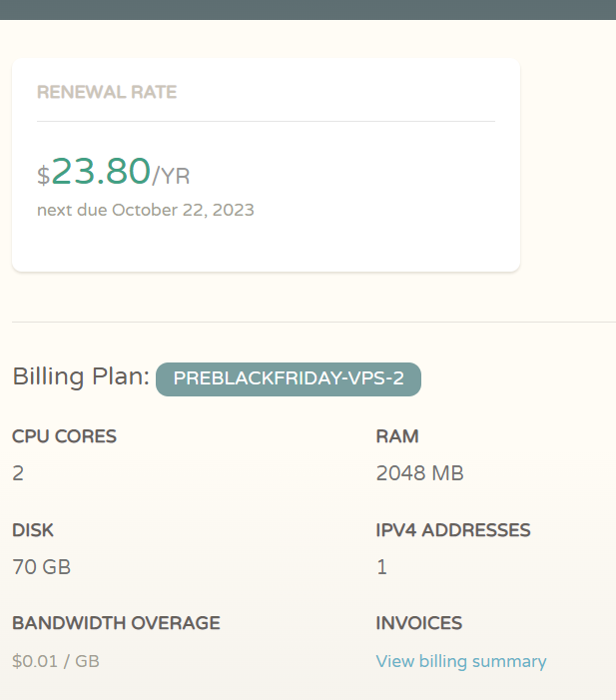Click the Renewal Rate card heading
This screenshot has height=700, width=616.
point(107,92)
